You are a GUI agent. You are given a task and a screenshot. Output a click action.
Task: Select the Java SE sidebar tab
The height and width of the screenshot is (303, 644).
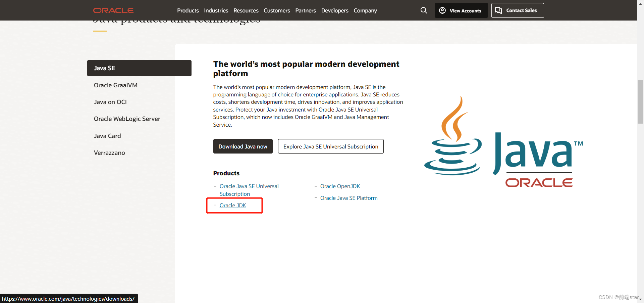[139, 68]
